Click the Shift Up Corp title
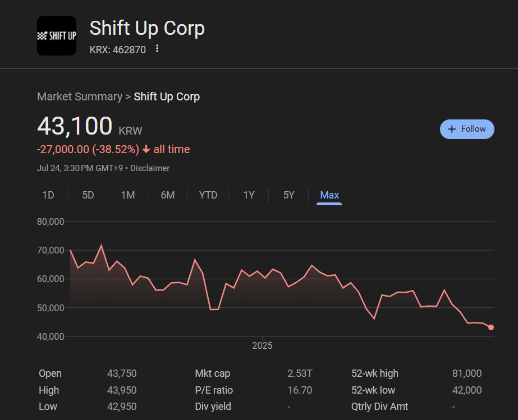 coord(147,28)
